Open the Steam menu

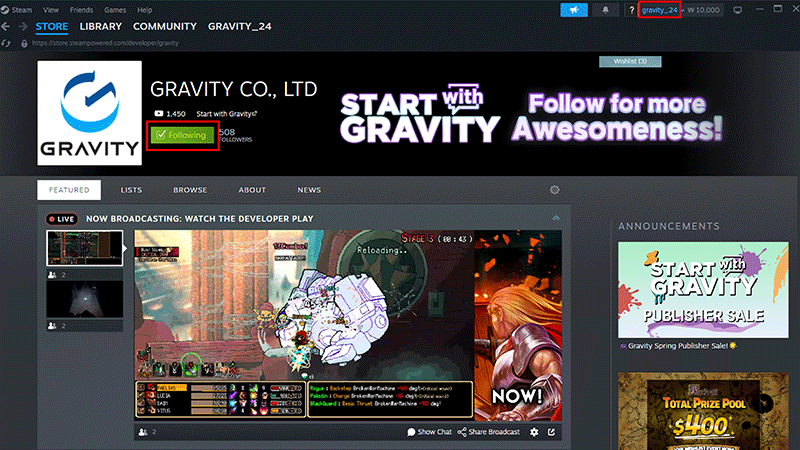pos(21,10)
